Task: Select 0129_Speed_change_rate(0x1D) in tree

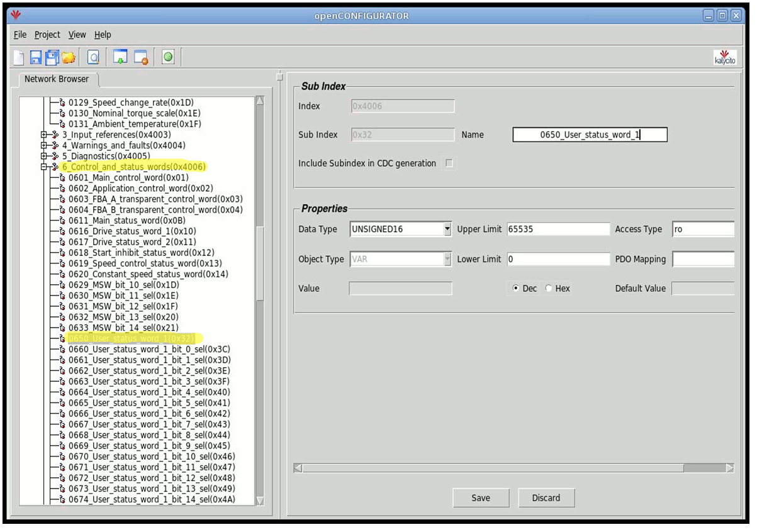Action: (x=131, y=103)
